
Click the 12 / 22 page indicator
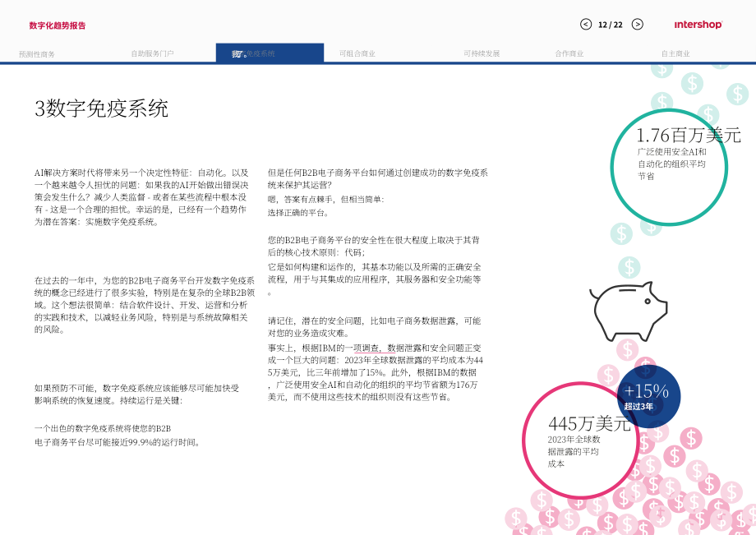tap(611, 25)
